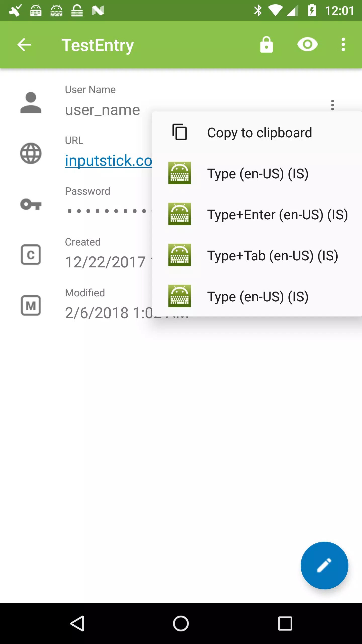
Task: Open the inputstick.co URL link
Action: click(109, 160)
